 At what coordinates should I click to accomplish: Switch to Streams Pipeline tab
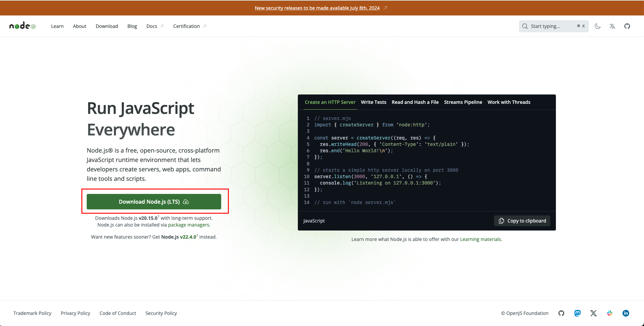point(463,102)
